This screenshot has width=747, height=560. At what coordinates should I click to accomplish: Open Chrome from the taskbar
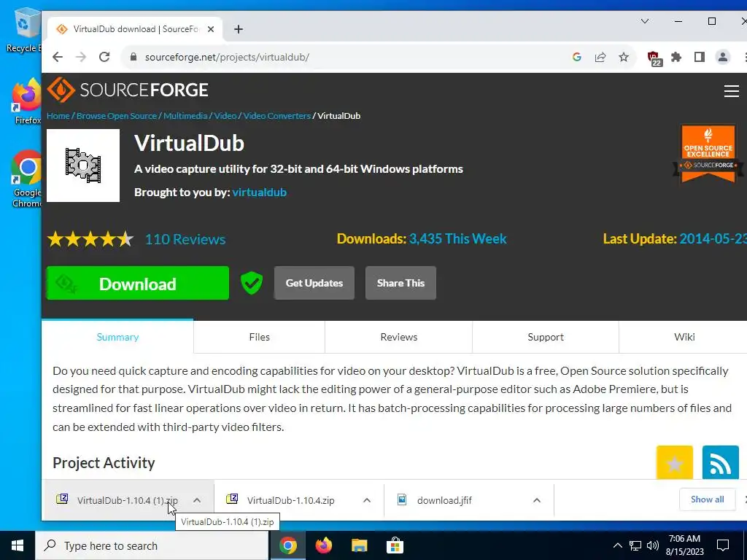pyautogui.click(x=287, y=545)
